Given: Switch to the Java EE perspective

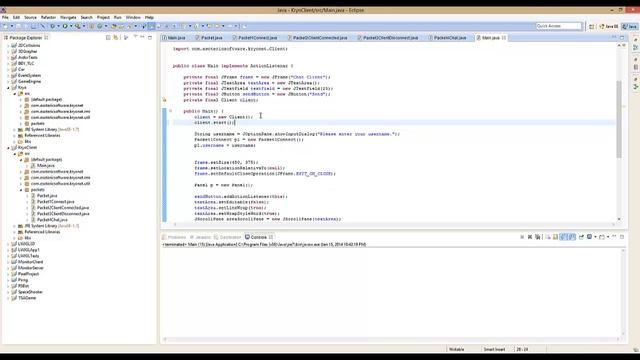Looking at the screenshot, I should pos(609,26).
